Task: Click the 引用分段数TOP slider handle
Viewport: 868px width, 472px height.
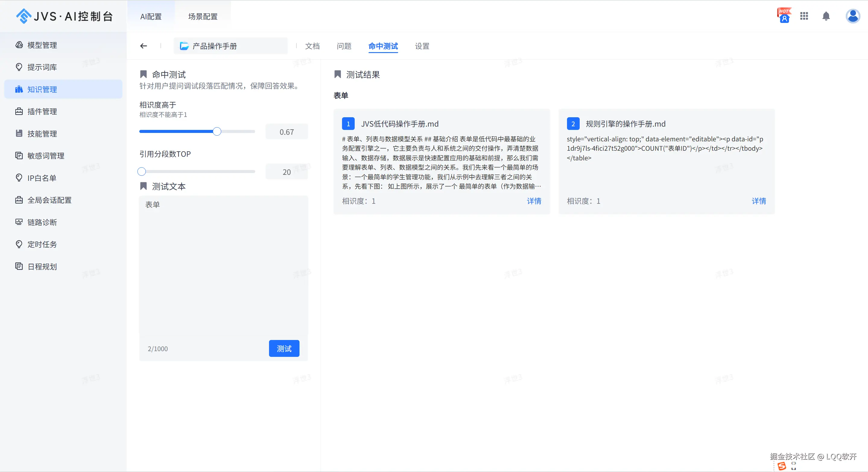Action: click(x=141, y=172)
